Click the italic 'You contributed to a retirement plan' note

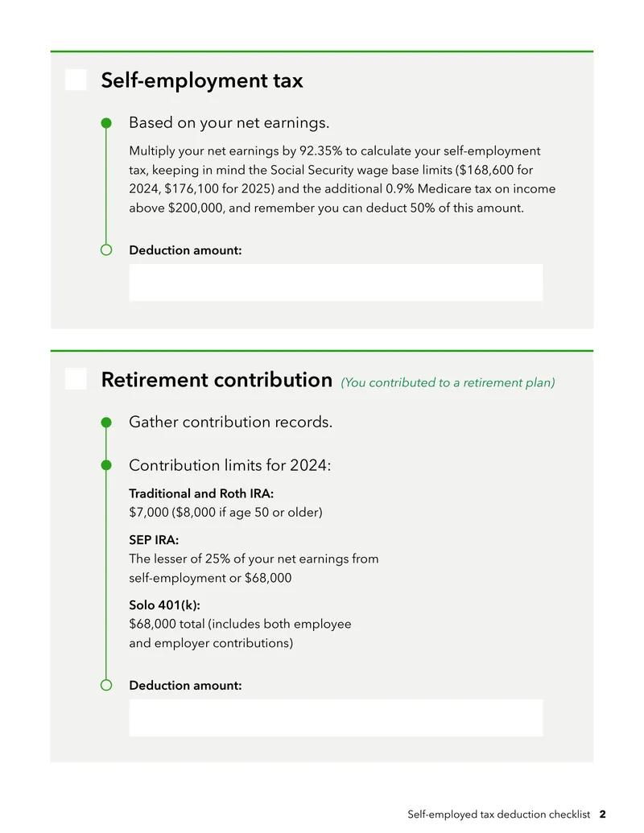pyautogui.click(x=448, y=382)
